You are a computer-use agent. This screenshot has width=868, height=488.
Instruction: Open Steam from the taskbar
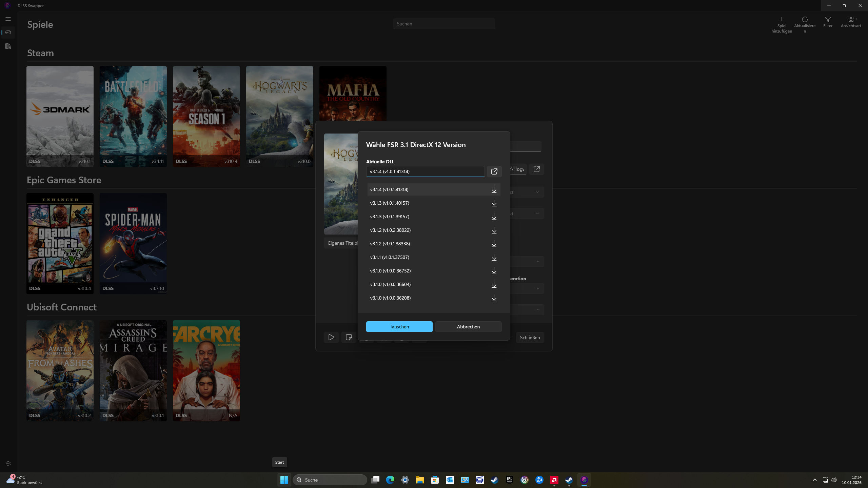click(x=494, y=480)
